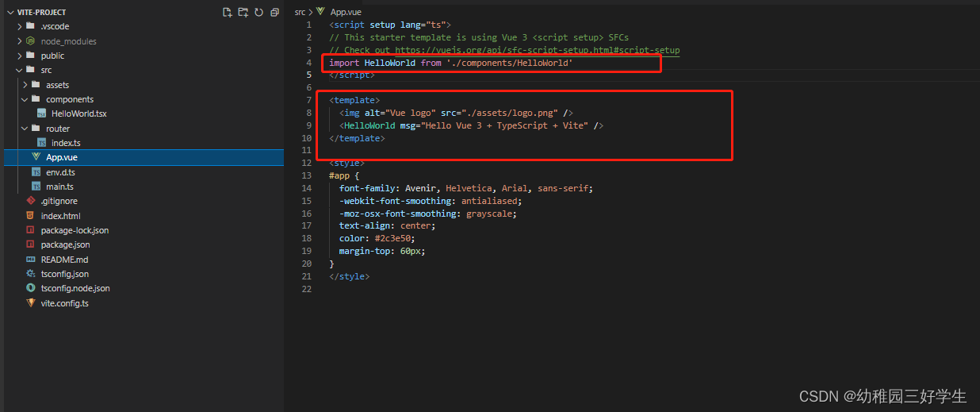The width and height of the screenshot is (980, 412).
Task: Open vite.config.ts in the explorer
Action: (x=65, y=302)
